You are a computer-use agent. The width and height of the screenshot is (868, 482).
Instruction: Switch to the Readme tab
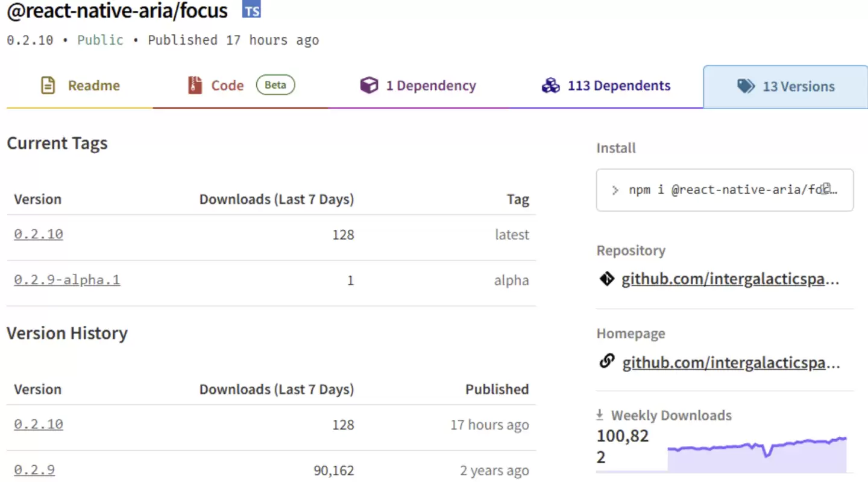click(94, 85)
